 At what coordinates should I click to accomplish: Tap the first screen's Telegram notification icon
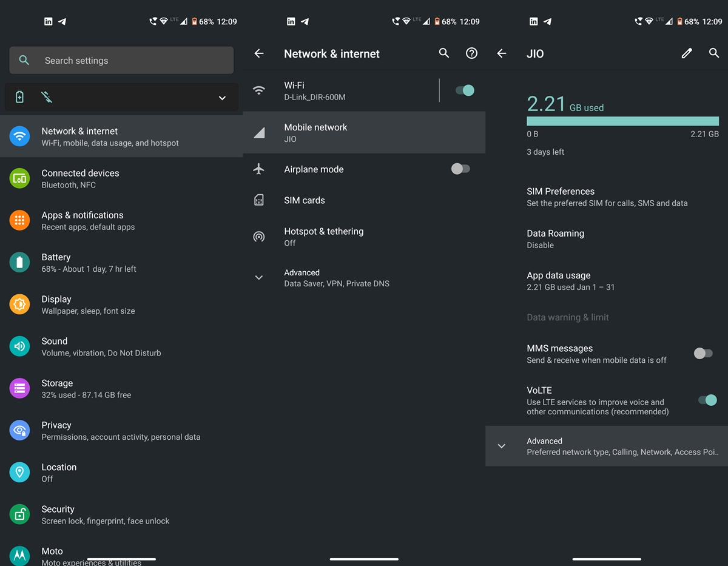[x=62, y=21]
